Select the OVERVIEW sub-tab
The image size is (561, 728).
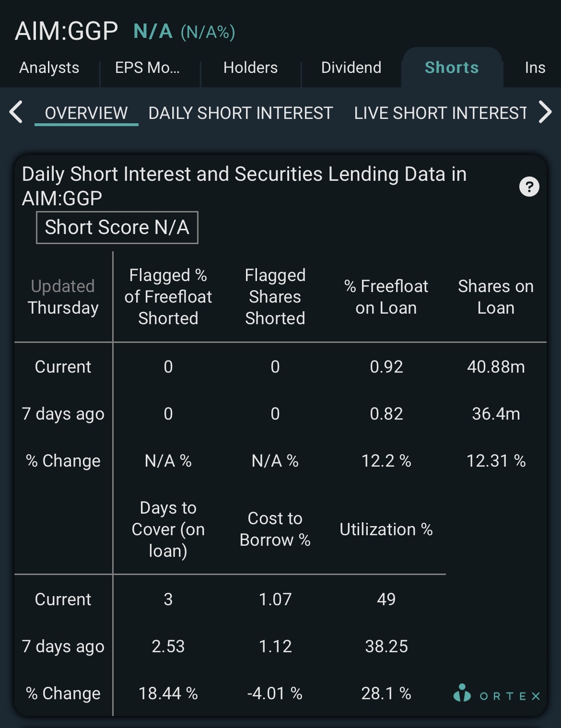tap(86, 113)
